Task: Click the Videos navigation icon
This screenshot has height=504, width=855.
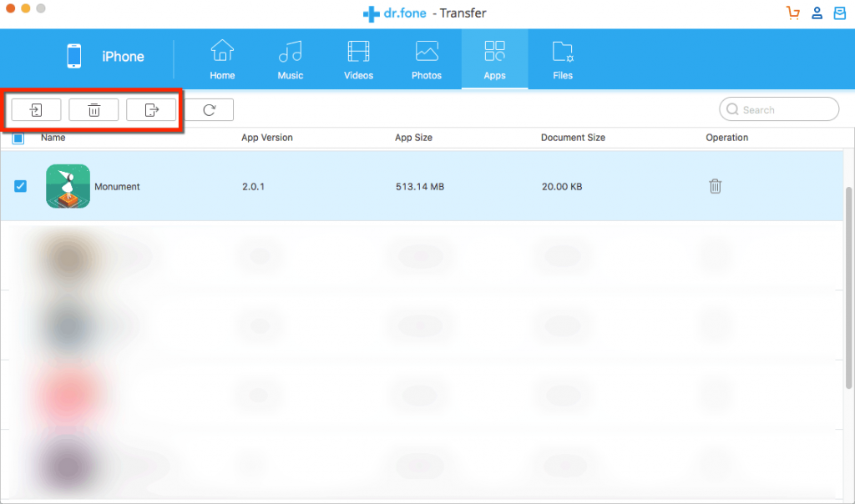Action: coord(358,57)
